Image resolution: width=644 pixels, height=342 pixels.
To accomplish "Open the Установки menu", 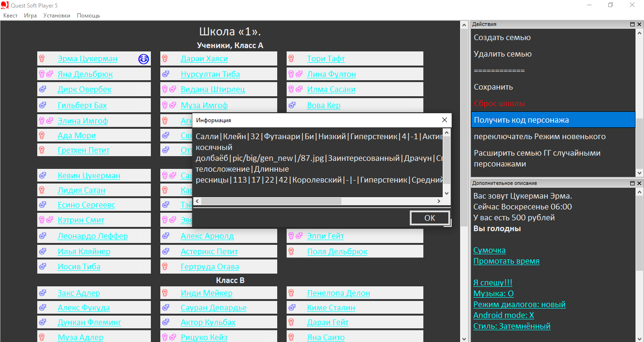I will (57, 16).
